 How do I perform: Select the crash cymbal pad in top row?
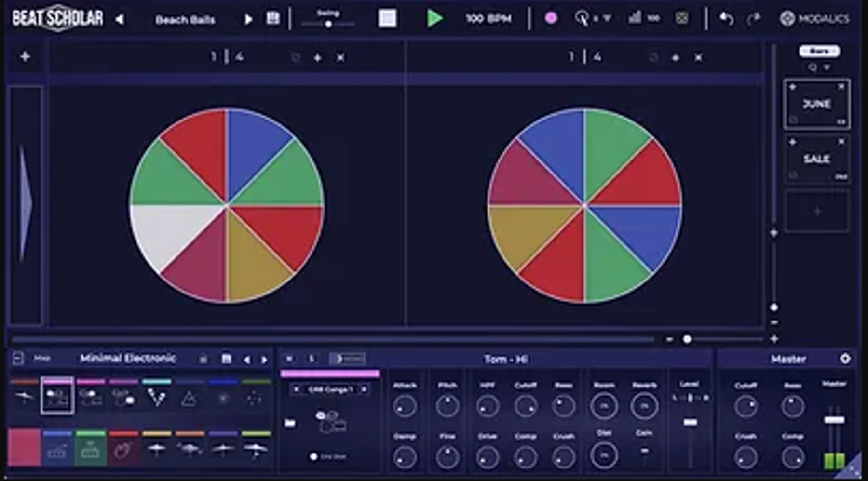pyautogui.click(x=24, y=396)
